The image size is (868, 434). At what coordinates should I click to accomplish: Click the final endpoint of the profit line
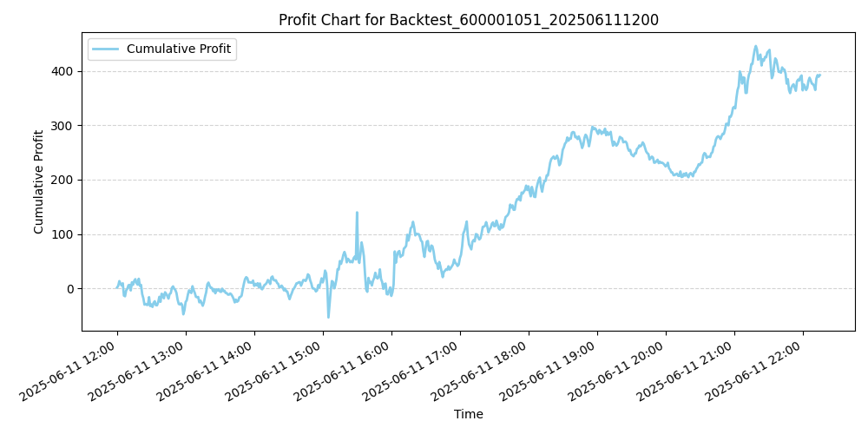click(819, 75)
